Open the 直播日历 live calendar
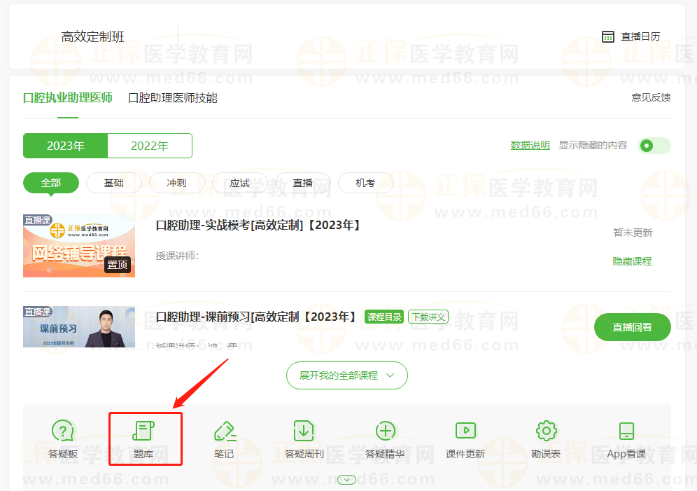Screen dimensions: 697x491 (631, 37)
